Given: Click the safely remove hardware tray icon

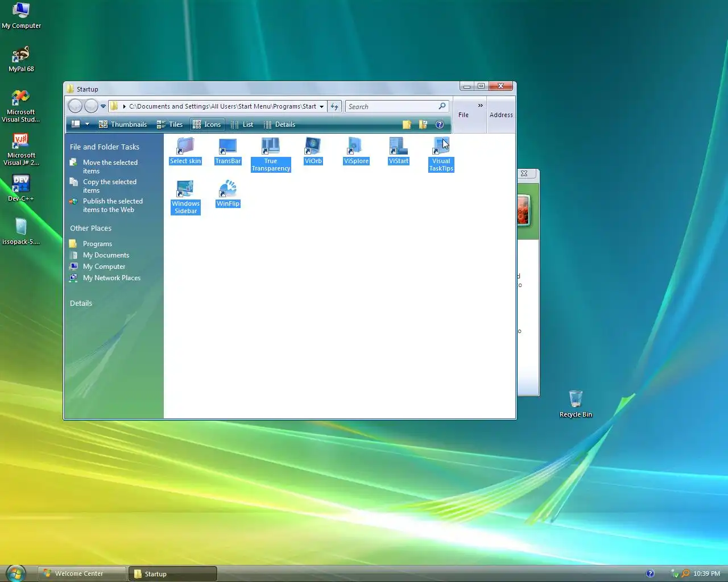Looking at the screenshot, I should pyautogui.click(x=675, y=573).
